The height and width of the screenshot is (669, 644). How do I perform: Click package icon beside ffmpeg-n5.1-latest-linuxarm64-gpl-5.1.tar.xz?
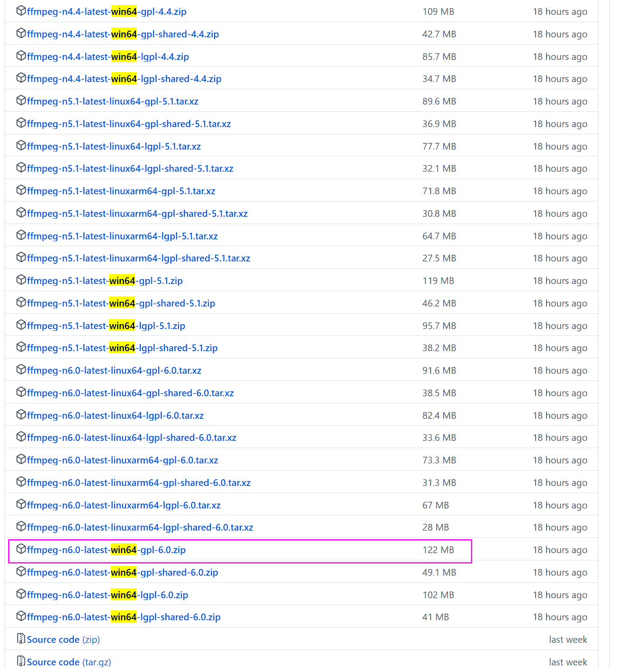(21, 190)
